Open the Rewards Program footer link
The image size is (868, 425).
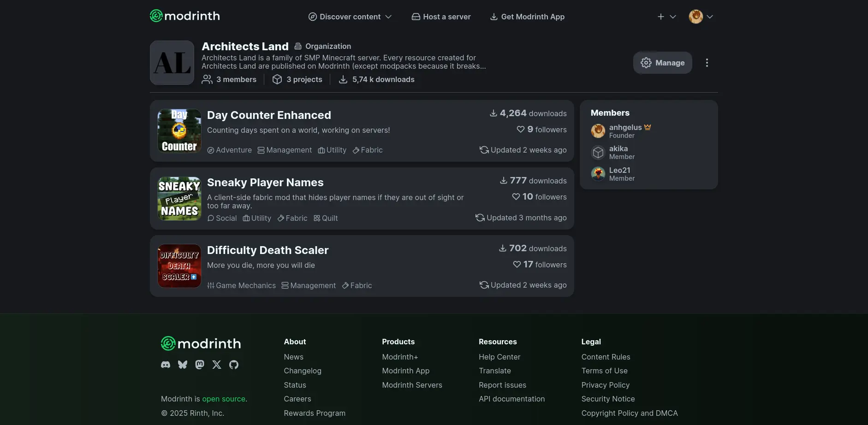click(x=315, y=413)
